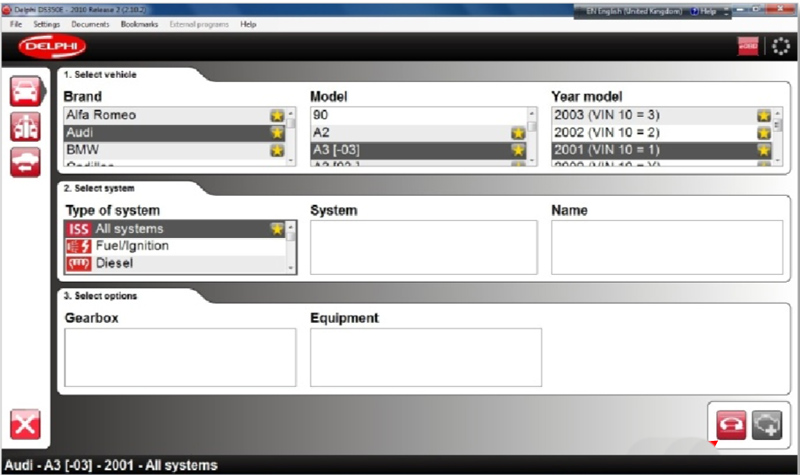Select 2002 (VIN 10 = 2) year
This screenshot has height=475, width=800.
(662, 133)
